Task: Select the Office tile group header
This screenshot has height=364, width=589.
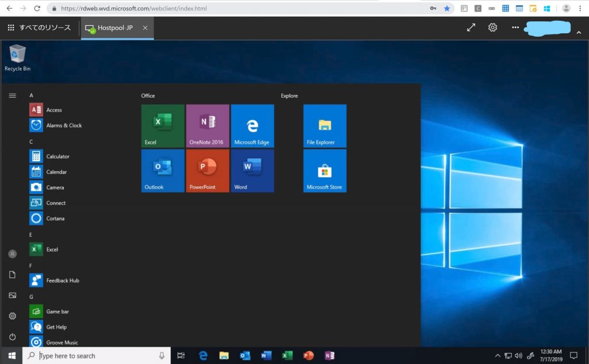Action: pyautogui.click(x=148, y=96)
